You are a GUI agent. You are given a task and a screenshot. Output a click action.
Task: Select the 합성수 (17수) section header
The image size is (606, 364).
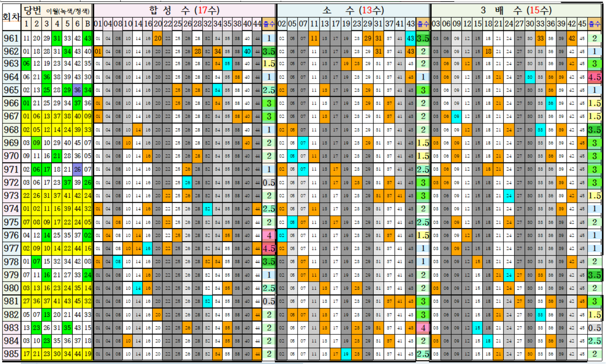[x=184, y=10]
